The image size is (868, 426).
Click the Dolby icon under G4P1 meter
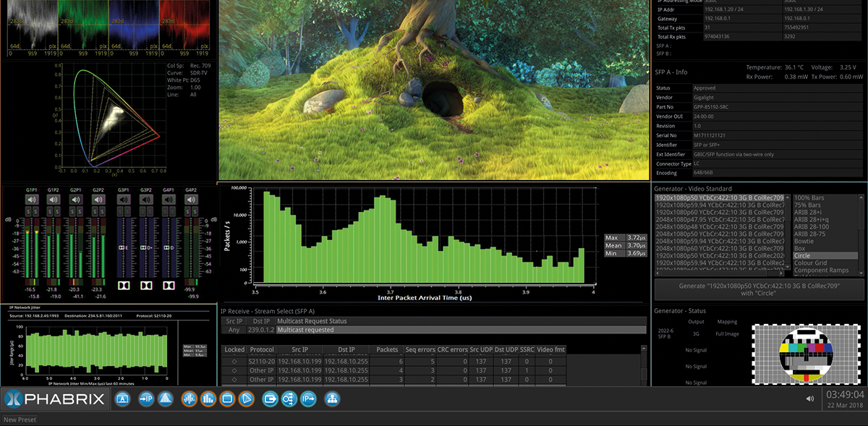169,286
